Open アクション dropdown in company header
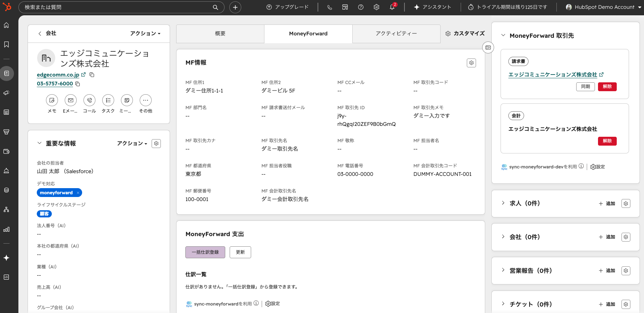This screenshot has height=313, width=644. point(145,33)
